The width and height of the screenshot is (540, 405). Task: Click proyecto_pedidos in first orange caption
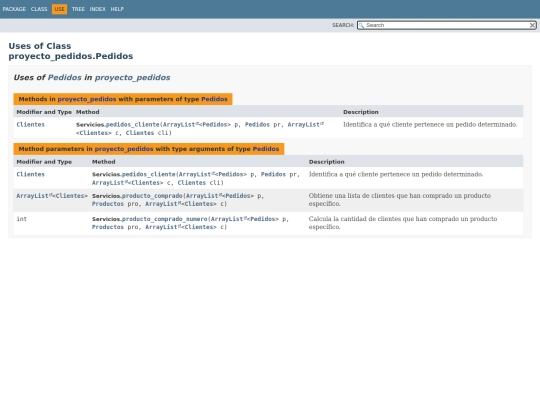[x=87, y=99]
